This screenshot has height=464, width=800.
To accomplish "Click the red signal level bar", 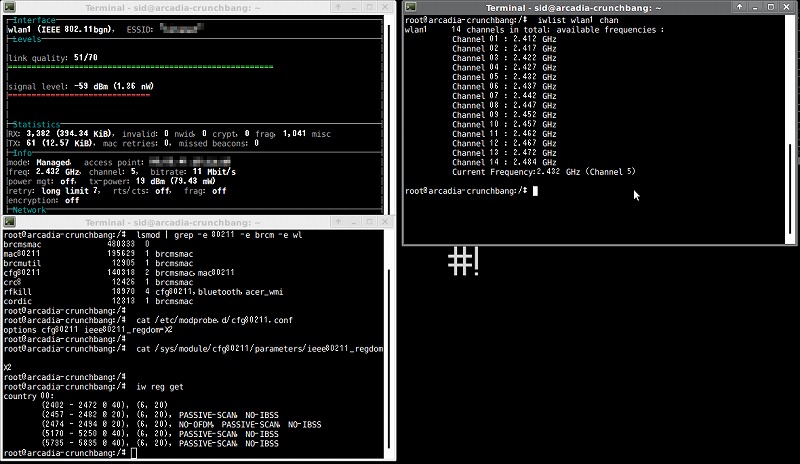I will click(x=79, y=95).
